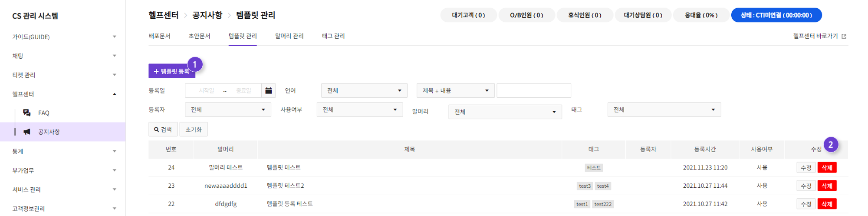Click the purple number 1 badge
868x216 pixels.
[x=195, y=64]
